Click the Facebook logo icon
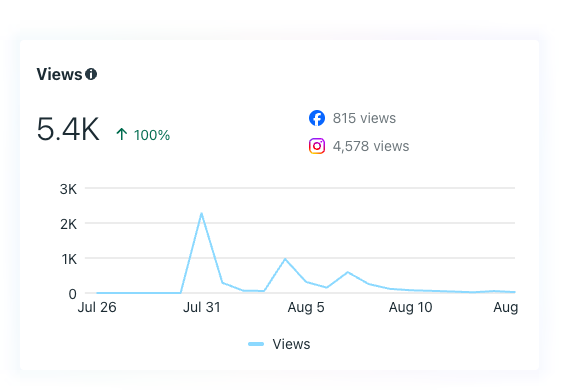Screen dimensions: 579x390 pyautogui.click(x=317, y=118)
